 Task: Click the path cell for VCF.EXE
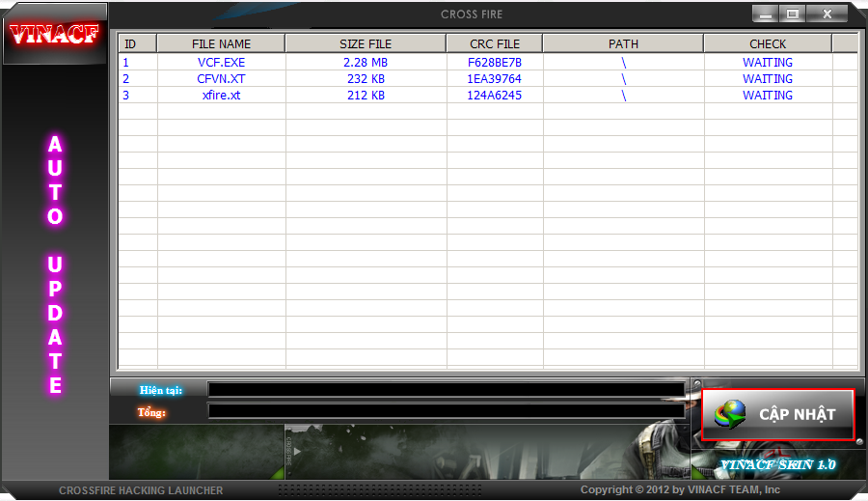click(623, 62)
